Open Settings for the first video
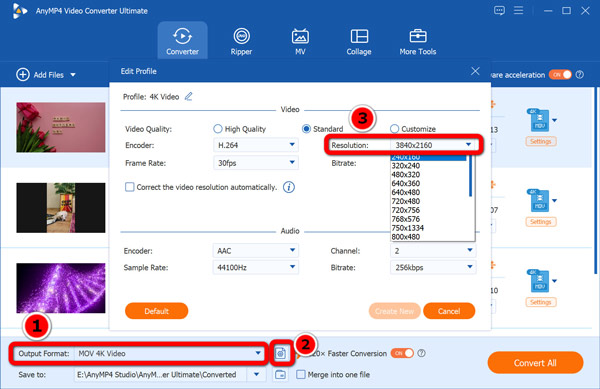Viewport: 600px width, 389px height. click(541, 142)
